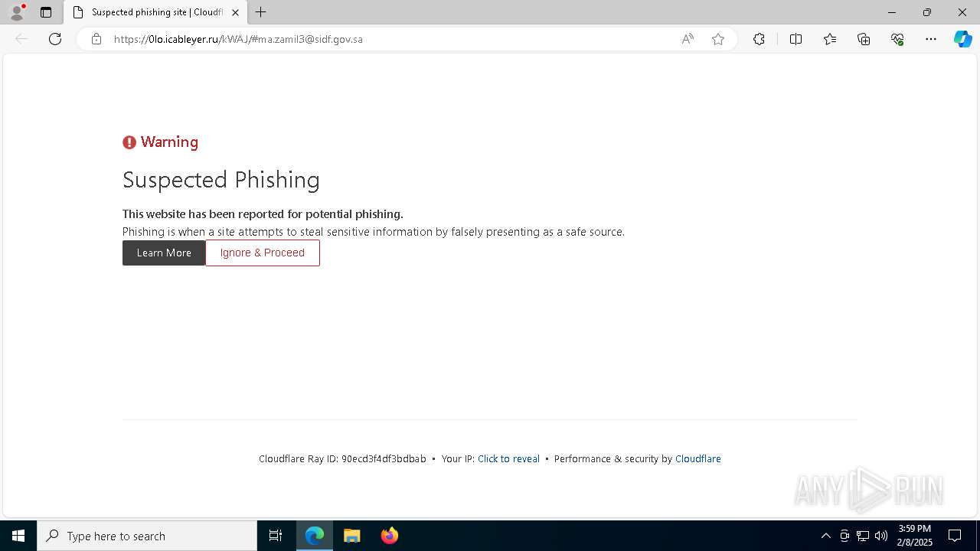Open the Windows Start menu

click(18, 536)
